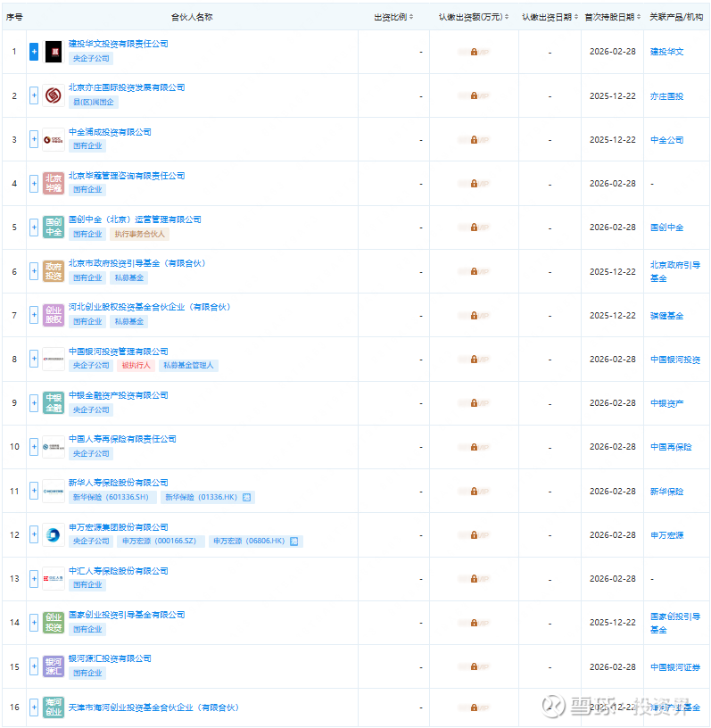This screenshot has width=711, height=728.
Task: Open the 申万宏源集团股份有限公司 company link
Action: (119, 527)
